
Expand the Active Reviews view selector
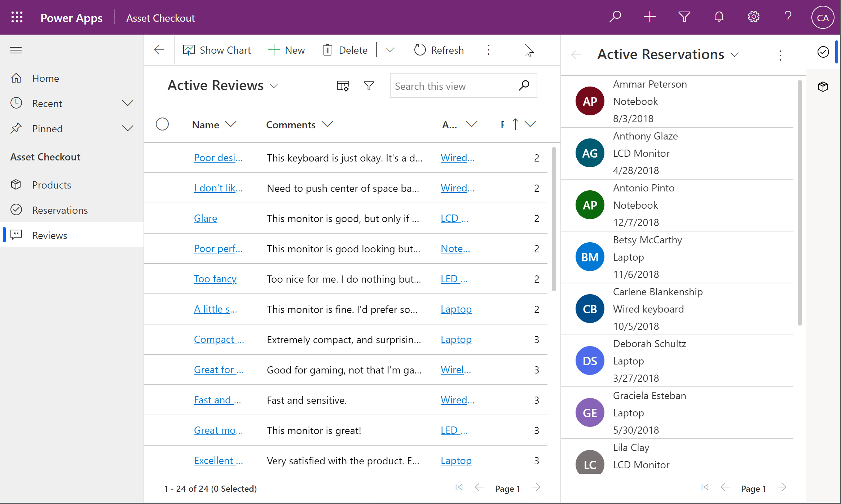tap(274, 86)
